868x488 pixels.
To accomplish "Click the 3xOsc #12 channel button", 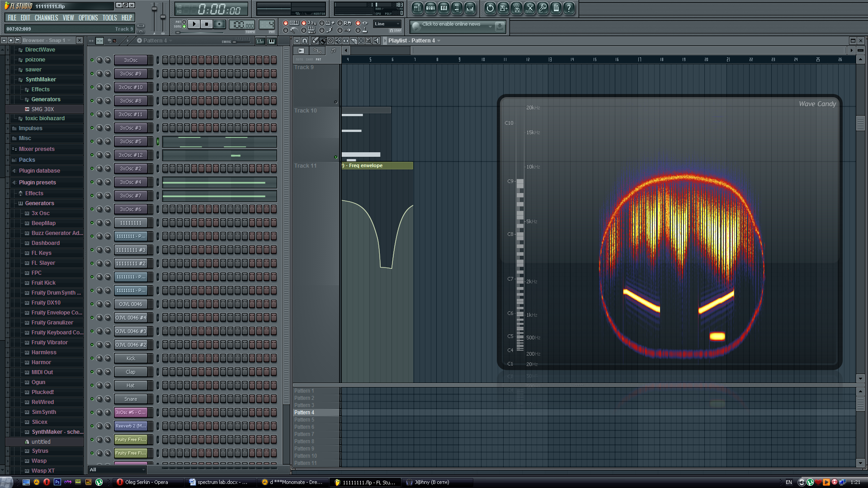I will [x=131, y=155].
